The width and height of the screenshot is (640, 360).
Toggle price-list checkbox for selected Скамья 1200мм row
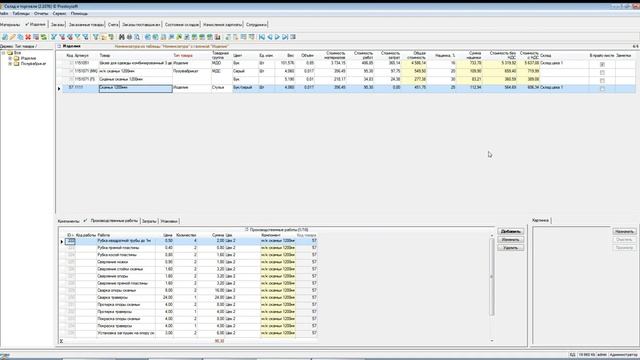(602, 88)
